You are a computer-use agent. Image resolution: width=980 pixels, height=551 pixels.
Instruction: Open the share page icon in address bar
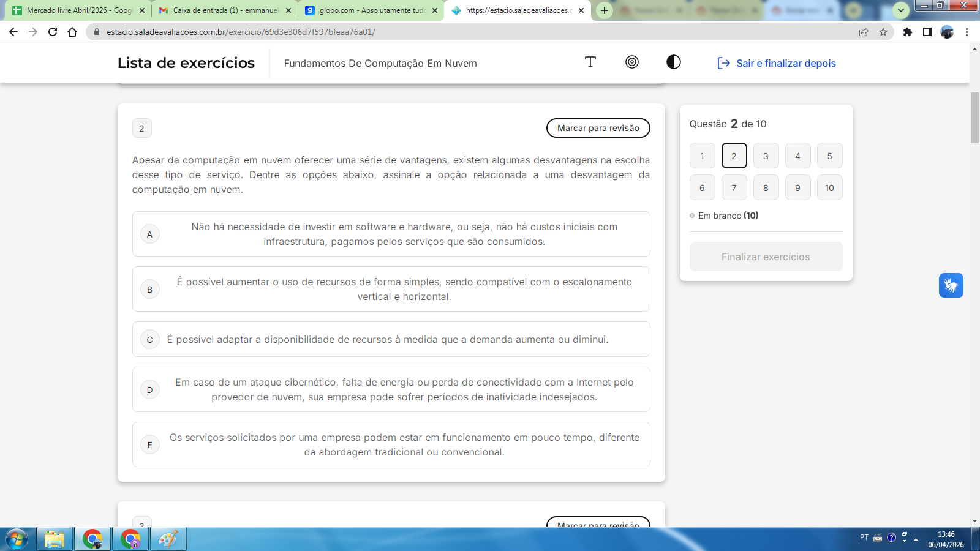point(863,32)
